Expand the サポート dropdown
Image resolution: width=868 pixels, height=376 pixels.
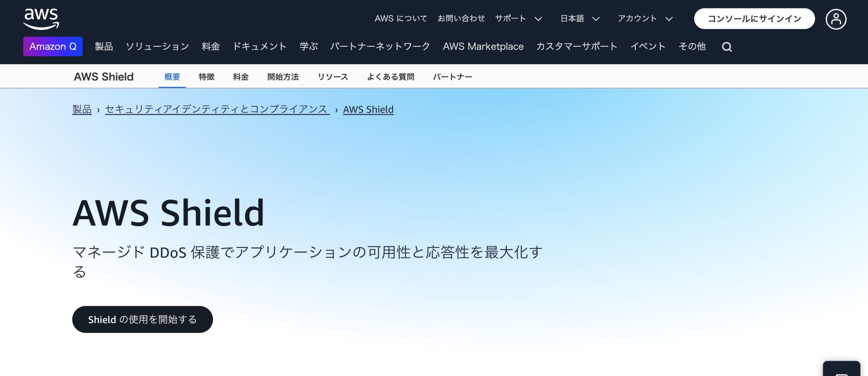point(518,19)
